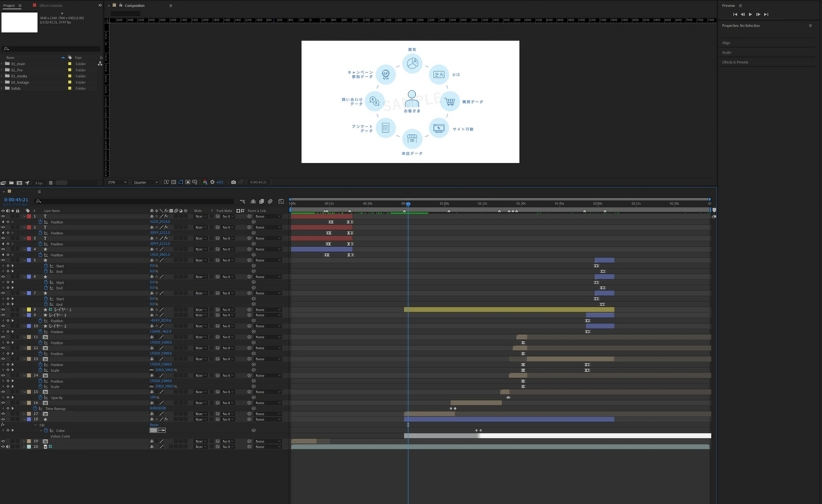
Task: Open the project flowchart view icon
Action: 100,64
